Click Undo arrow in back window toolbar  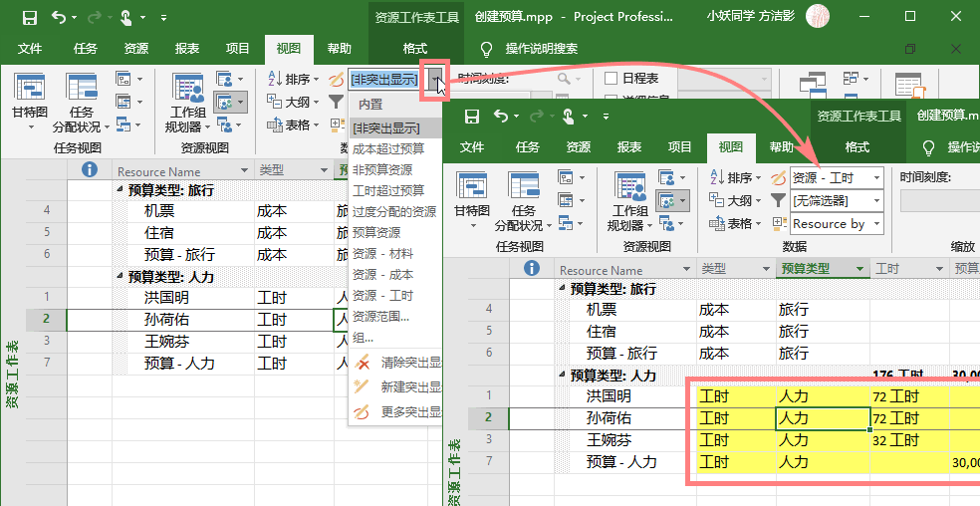tap(59, 18)
